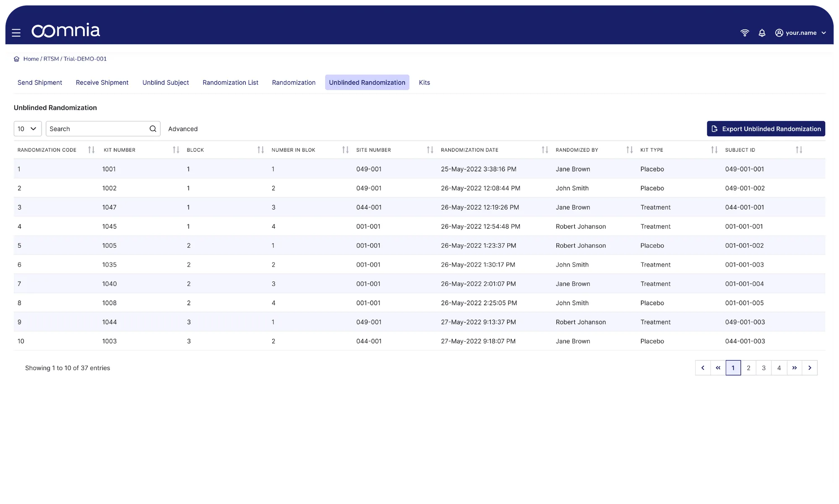Click the notification bell icon
This screenshot has height=504, width=839.
point(762,33)
